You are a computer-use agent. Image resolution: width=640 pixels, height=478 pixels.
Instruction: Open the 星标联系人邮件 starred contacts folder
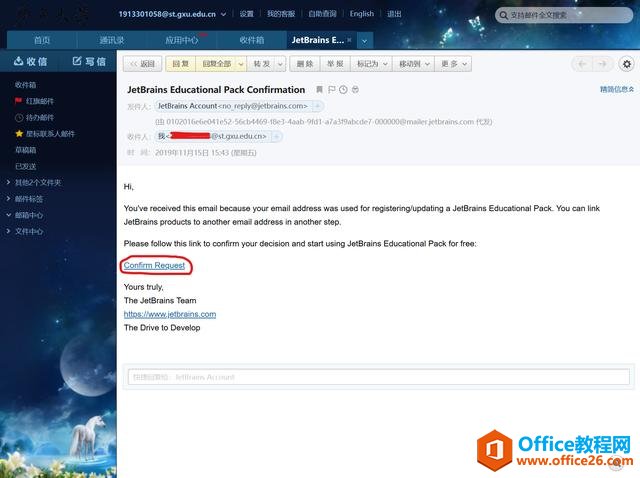tap(45, 133)
